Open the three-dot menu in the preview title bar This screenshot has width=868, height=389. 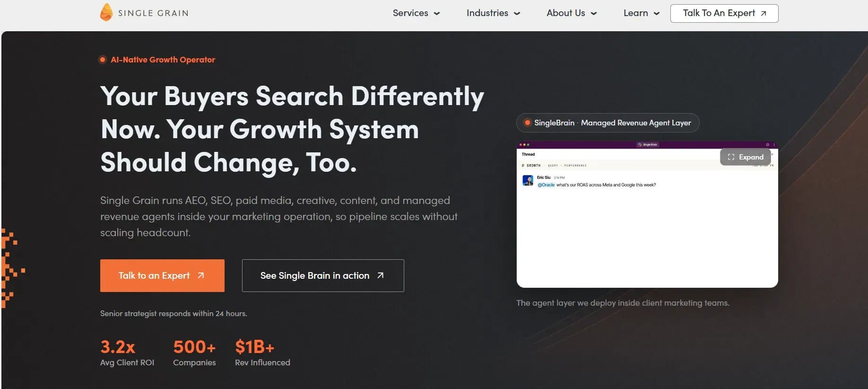click(x=774, y=145)
